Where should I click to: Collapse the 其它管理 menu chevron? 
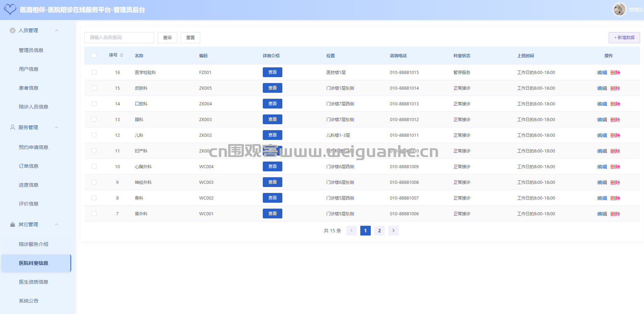[57, 224]
